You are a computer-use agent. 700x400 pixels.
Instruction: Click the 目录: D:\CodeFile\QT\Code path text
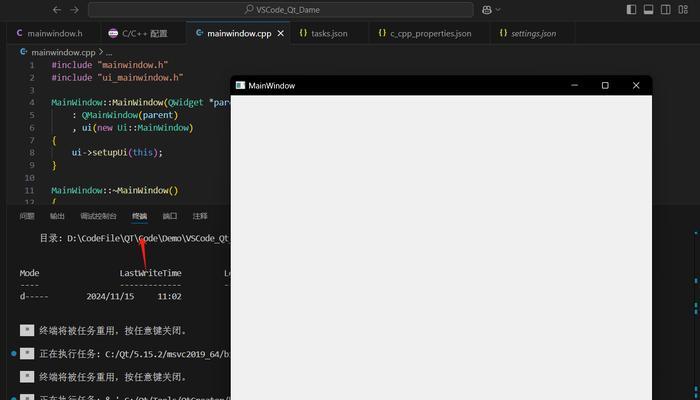tap(134, 238)
